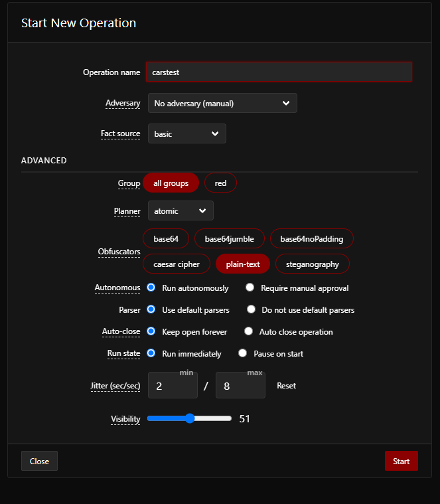The width and height of the screenshot is (440, 504).
Task: Click the Start button
Action: point(401,461)
